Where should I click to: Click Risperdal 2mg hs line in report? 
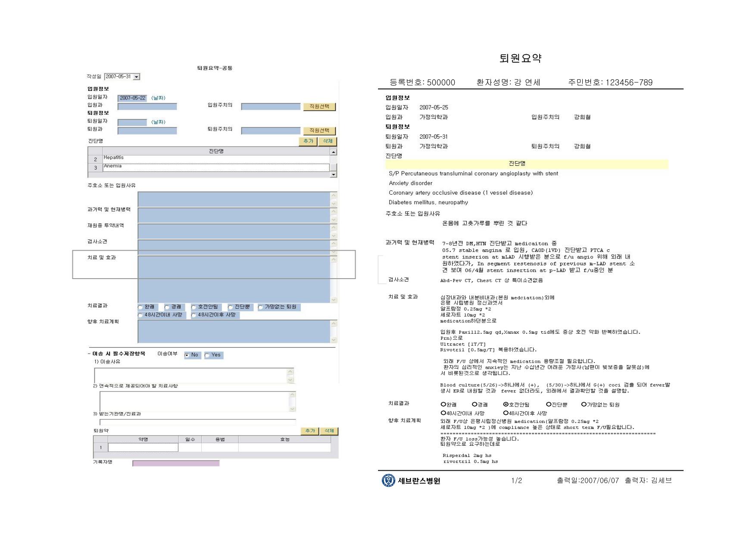[x=467, y=456]
